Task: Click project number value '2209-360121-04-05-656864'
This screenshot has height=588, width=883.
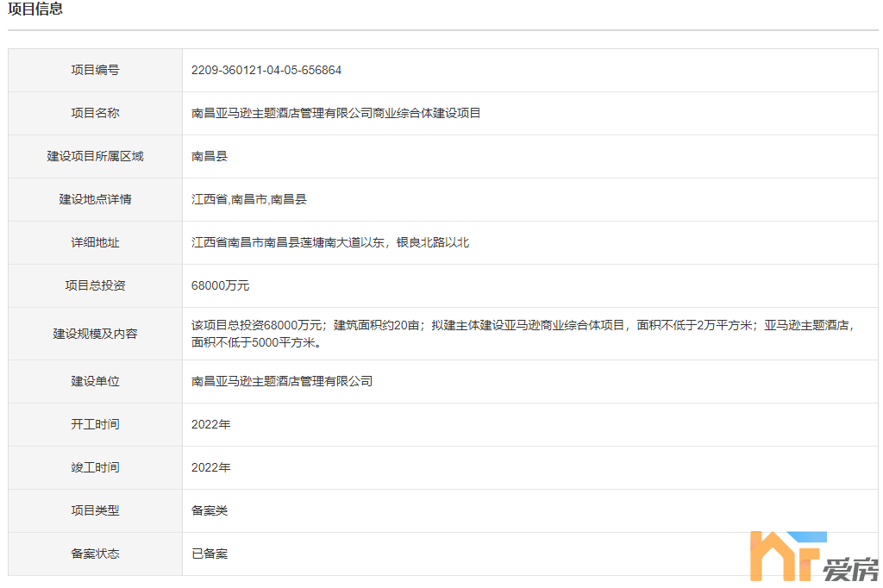Action: [266, 70]
